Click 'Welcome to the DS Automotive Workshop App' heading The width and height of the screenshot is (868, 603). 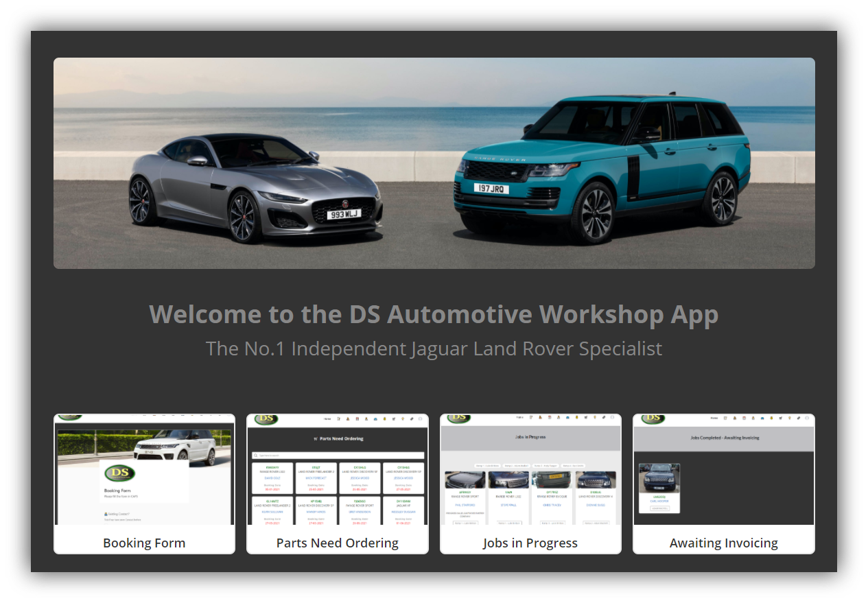434,314
